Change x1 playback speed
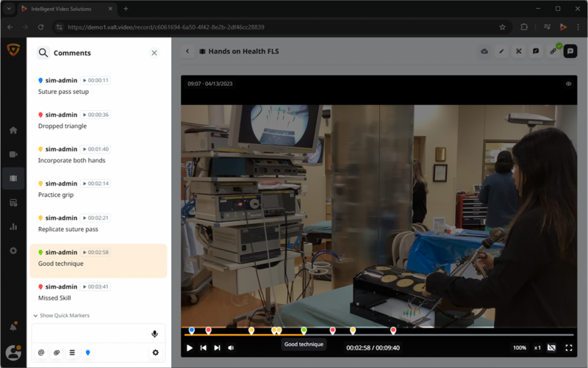This screenshot has height=368, width=588. 537,348
